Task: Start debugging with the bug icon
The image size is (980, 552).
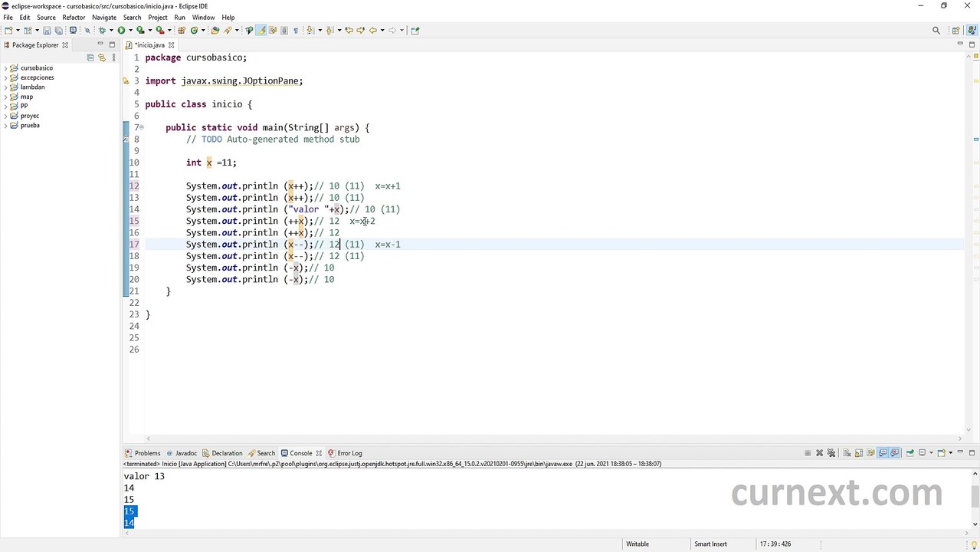Action: click(102, 31)
